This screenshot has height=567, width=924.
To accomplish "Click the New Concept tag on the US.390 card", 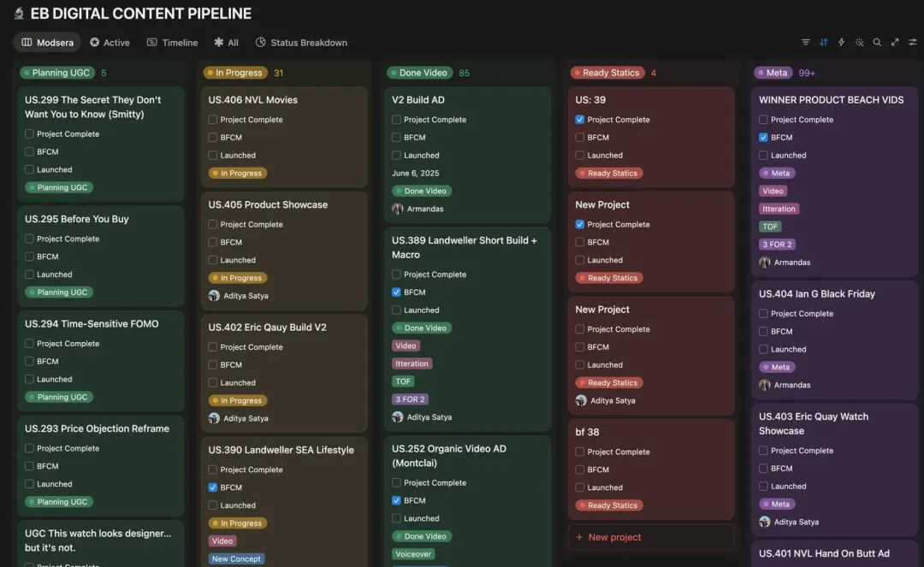I will tap(236, 558).
